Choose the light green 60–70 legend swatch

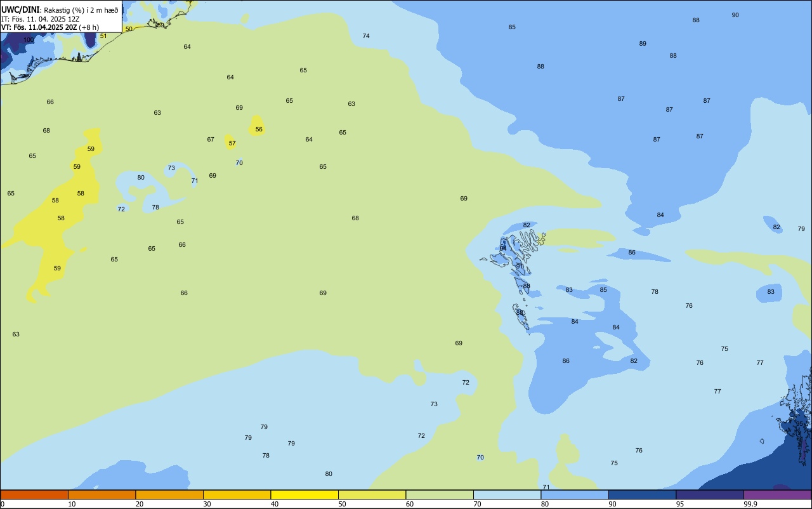tap(440, 494)
